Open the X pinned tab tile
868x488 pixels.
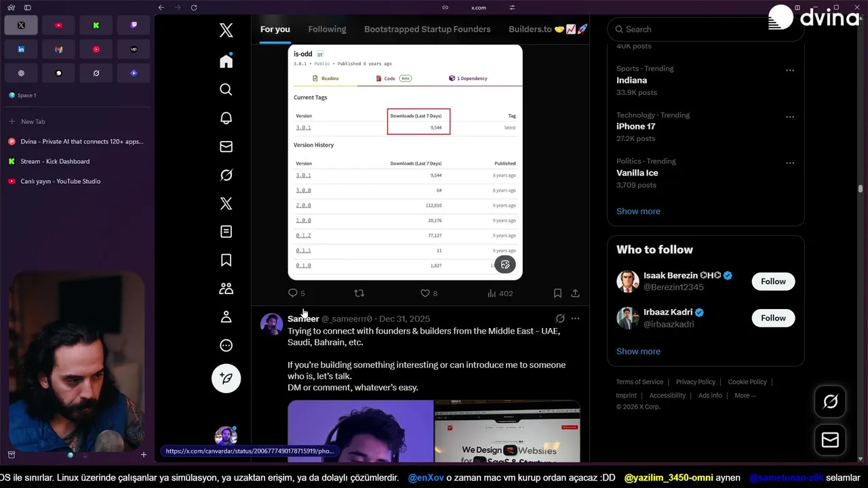21,25
